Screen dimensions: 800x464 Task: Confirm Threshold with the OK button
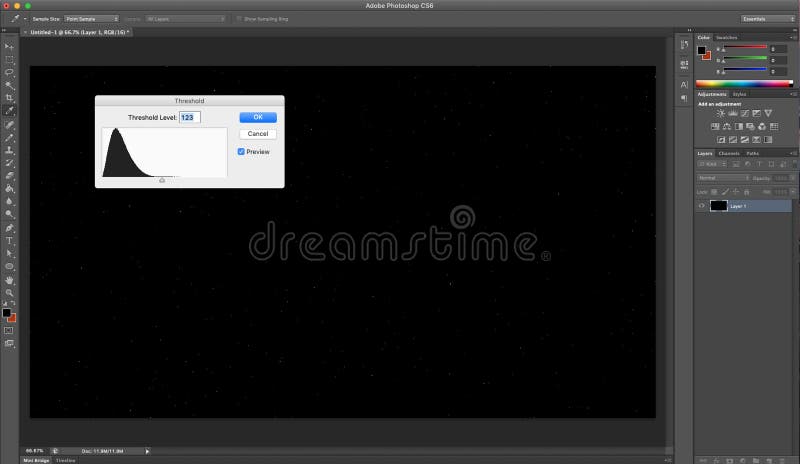[258, 117]
